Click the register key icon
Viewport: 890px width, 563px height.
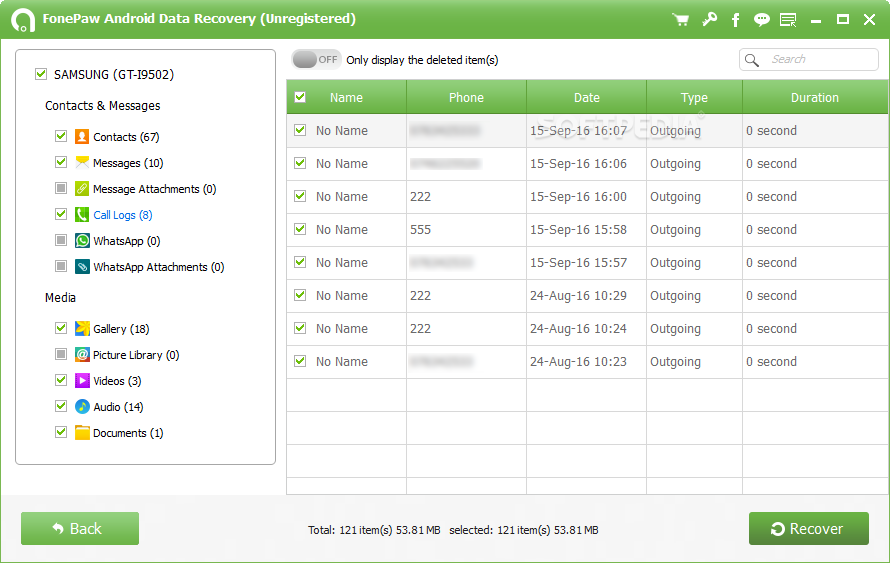coord(709,20)
